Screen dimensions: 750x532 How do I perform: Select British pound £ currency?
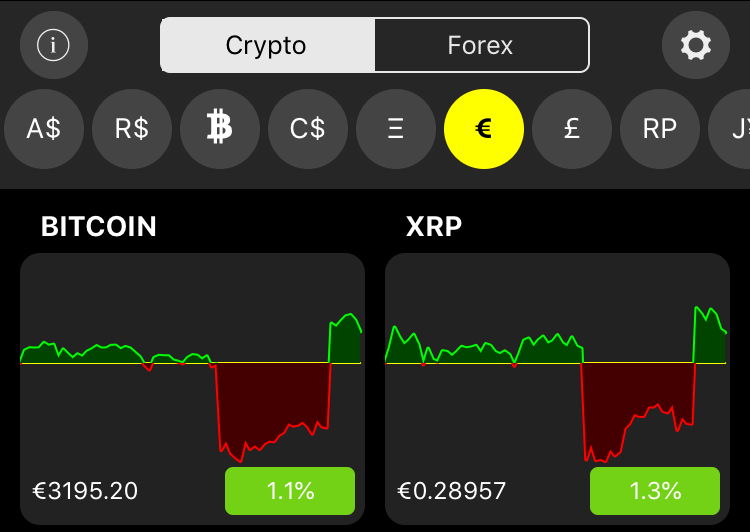pyautogui.click(x=572, y=129)
